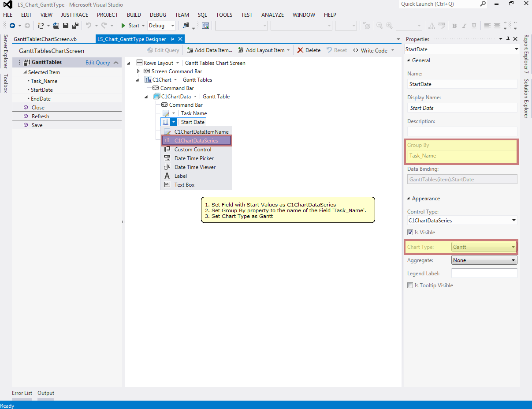Click the Italic formatting icon
This screenshot has width=532, height=409.
[464, 26]
